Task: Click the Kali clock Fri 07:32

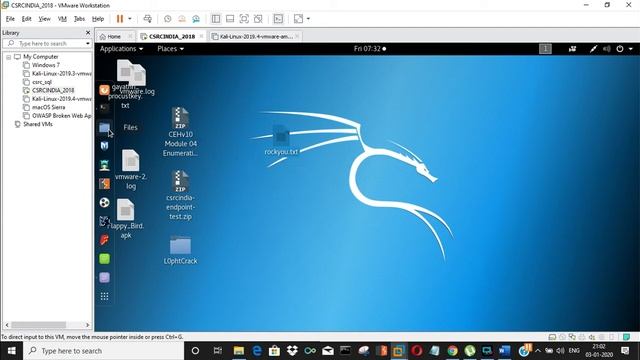Action: (x=370, y=49)
